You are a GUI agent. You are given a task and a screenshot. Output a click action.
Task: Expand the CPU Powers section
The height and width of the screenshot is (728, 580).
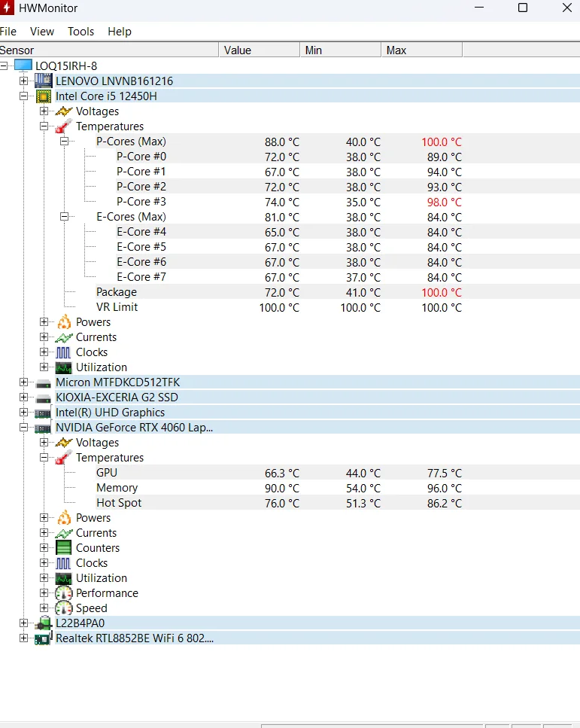click(x=44, y=321)
